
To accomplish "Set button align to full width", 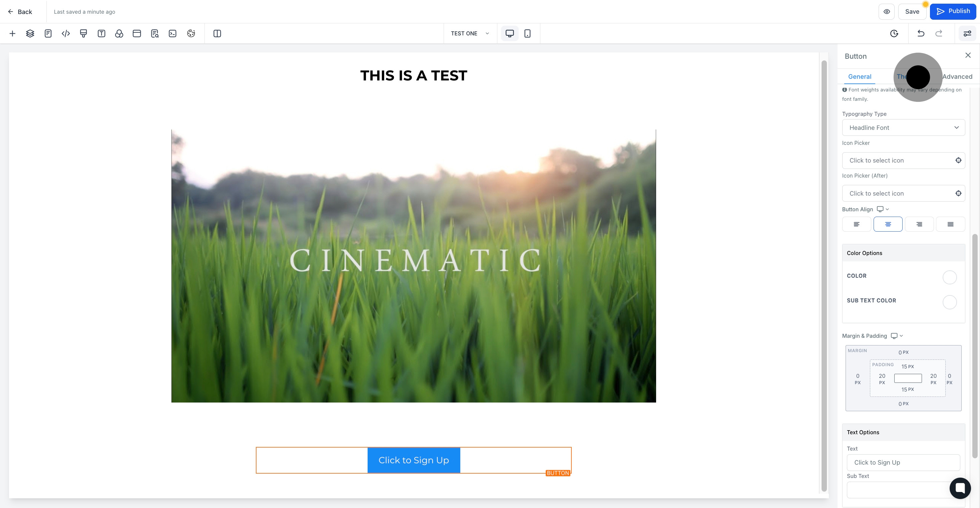I will coord(950,224).
